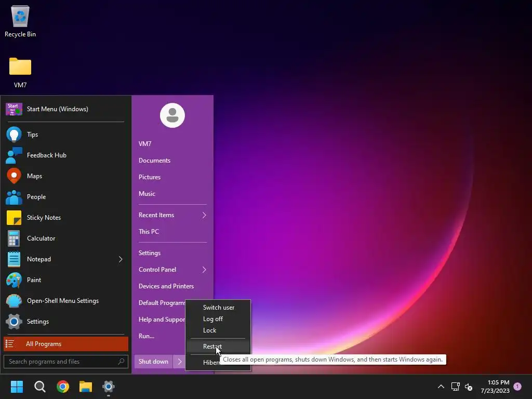This screenshot has height=399, width=532.
Task: Open Help and Support
Action: tap(162, 320)
